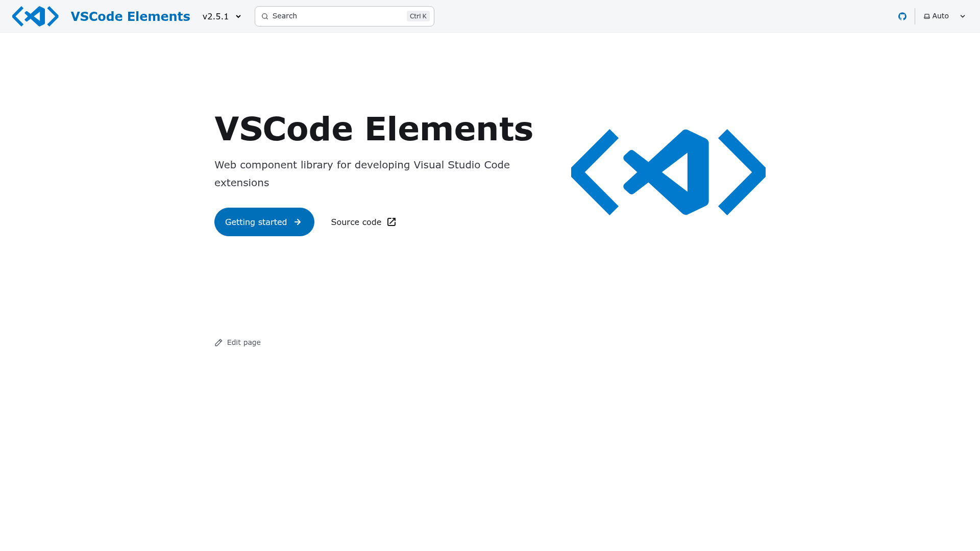The height and width of the screenshot is (551, 980).
Task: Open the Source code link
Action: coord(363,222)
